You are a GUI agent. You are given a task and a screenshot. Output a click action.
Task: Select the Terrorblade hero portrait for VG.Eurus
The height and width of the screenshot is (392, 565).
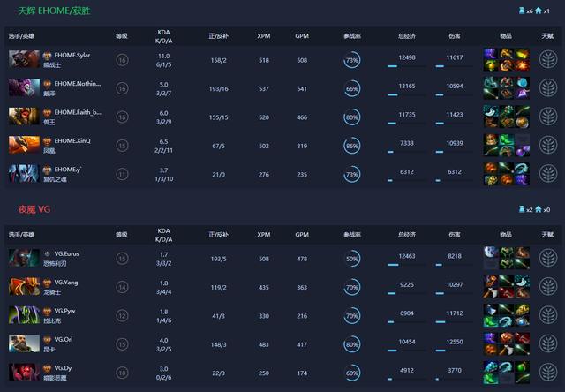click(x=24, y=258)
